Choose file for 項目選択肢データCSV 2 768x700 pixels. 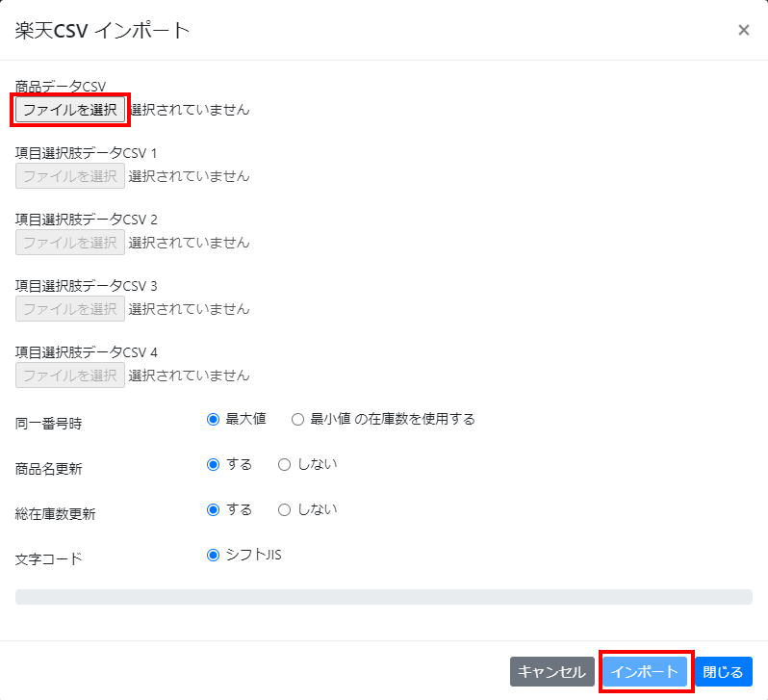pos(70,242)
